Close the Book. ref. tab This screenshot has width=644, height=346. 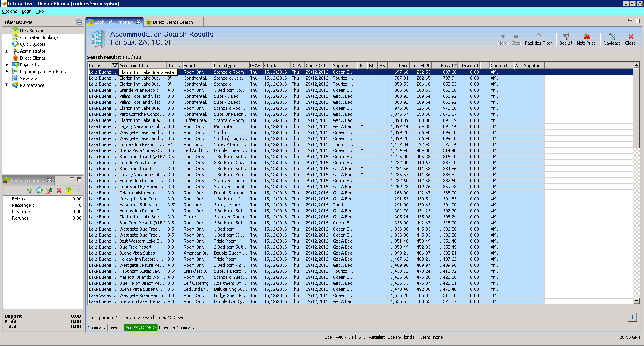138,22
